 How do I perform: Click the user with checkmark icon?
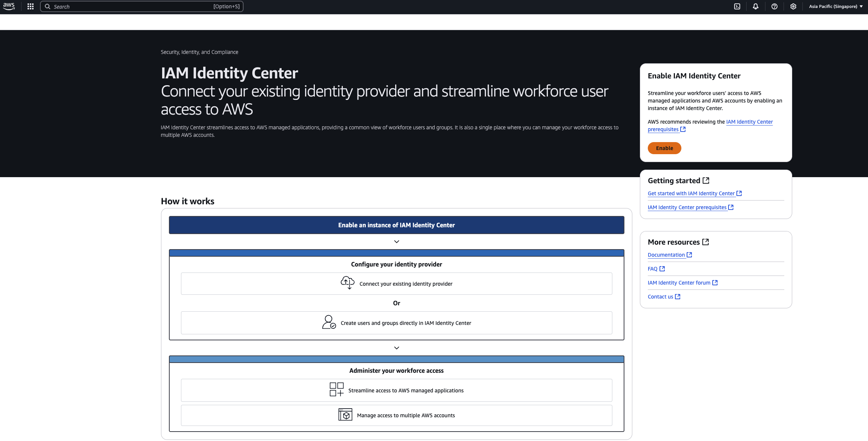(329, 322)
